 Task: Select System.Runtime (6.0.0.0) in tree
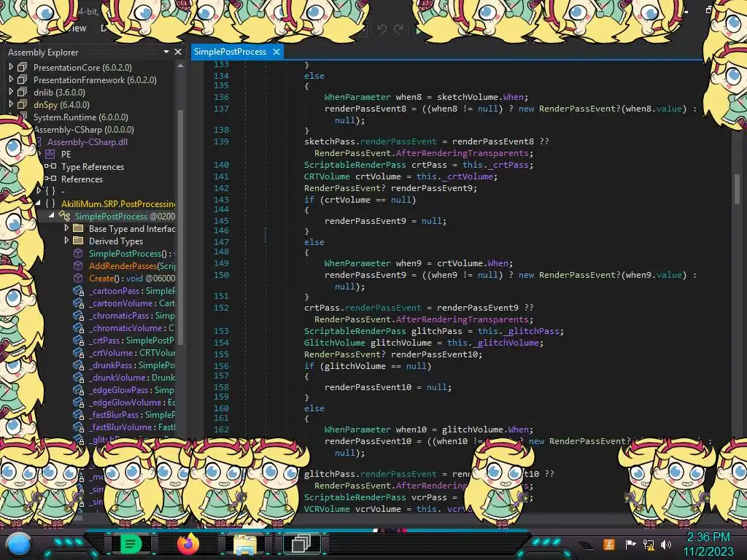(x=80, y=117)
